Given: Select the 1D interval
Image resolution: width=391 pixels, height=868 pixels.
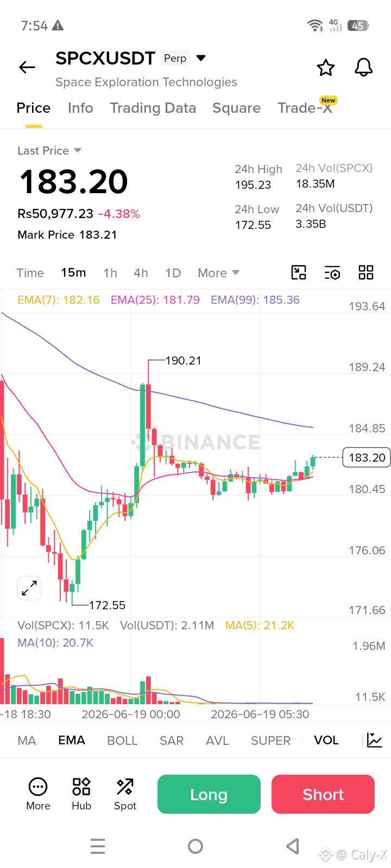Looking at the screenshot, I should click(x=173, y=273).
